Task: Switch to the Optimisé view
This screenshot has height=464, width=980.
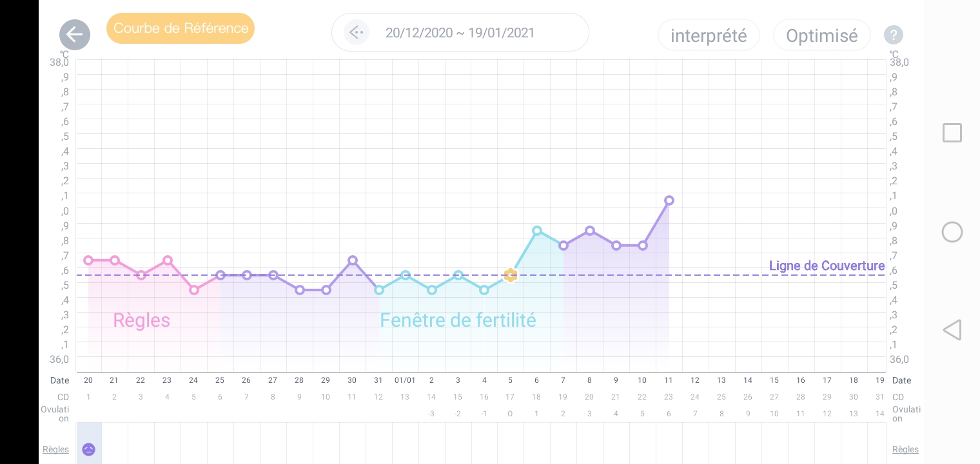Action: coord(822,35)
